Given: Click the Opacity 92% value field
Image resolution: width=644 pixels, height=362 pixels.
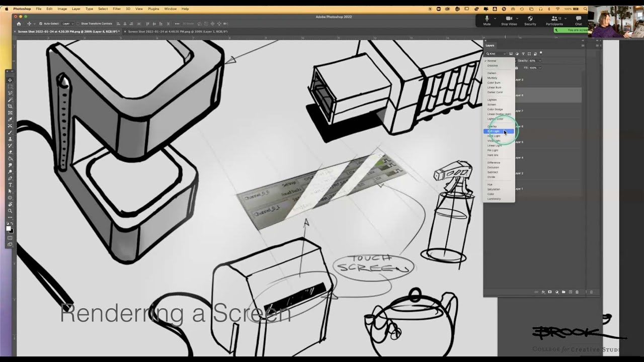Looking at the screenshot, I should [532, 61].
